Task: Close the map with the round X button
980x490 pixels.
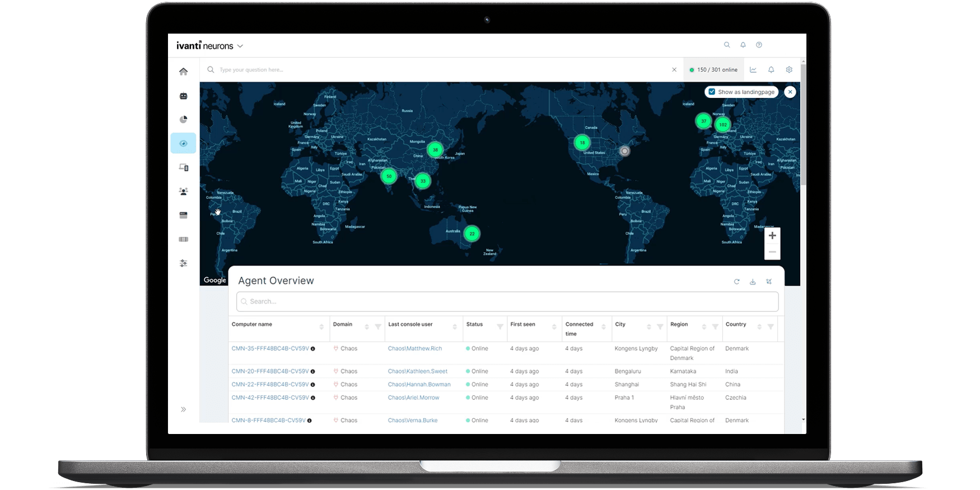Action: tap(790, 92)
